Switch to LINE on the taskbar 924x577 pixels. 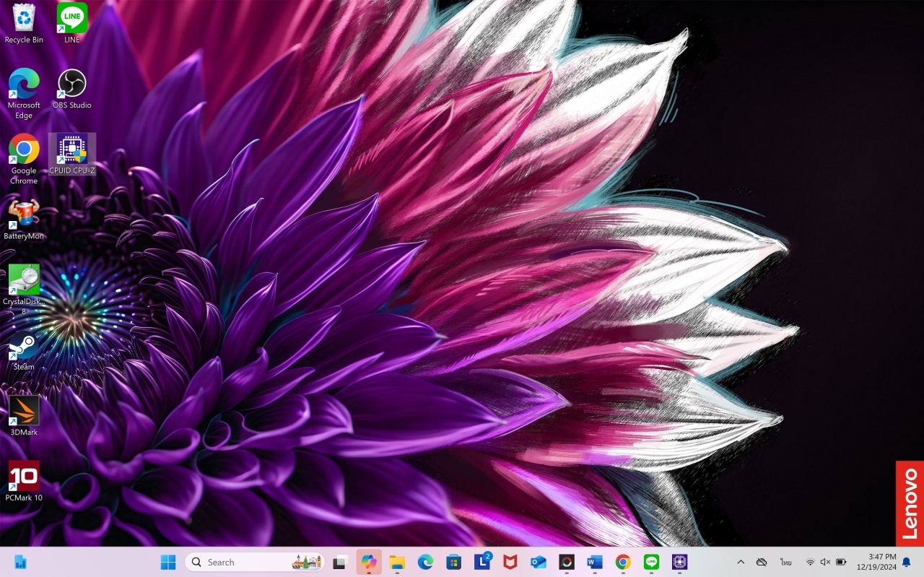[651, 562]
